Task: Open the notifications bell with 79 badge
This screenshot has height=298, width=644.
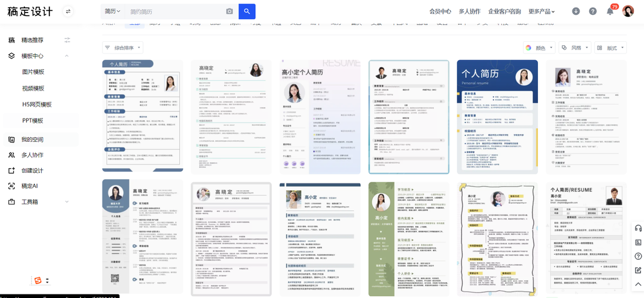Action: tap(611, 11)
